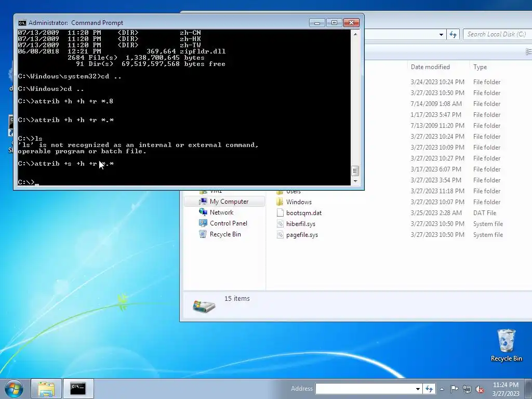Image resolution: width=532 pixels, height=399 pixels.
Task: Close the Command Prompt window
Action: coord(351,23)
